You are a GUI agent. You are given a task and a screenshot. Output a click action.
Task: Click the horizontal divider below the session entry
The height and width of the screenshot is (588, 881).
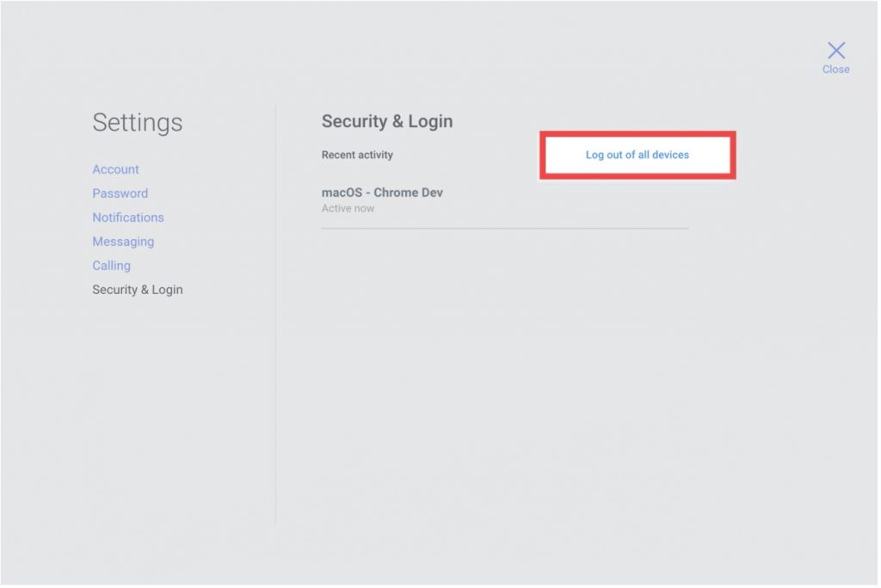tap(505, 228)
